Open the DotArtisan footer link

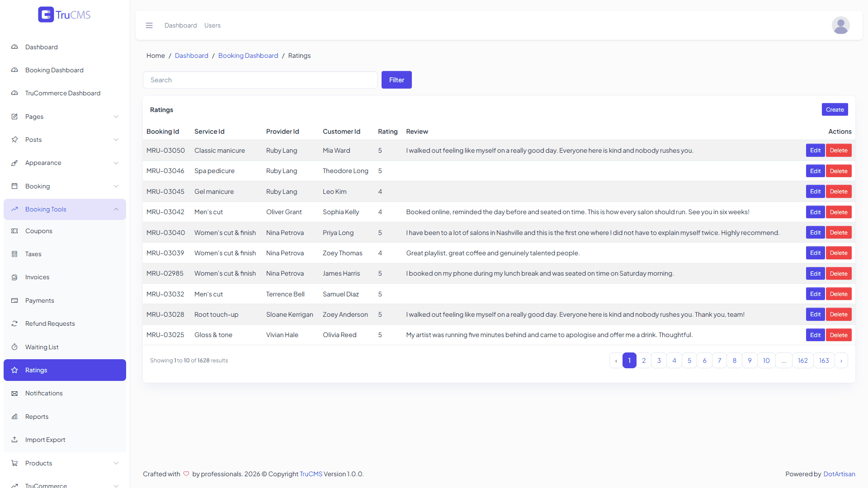[839, 474]
